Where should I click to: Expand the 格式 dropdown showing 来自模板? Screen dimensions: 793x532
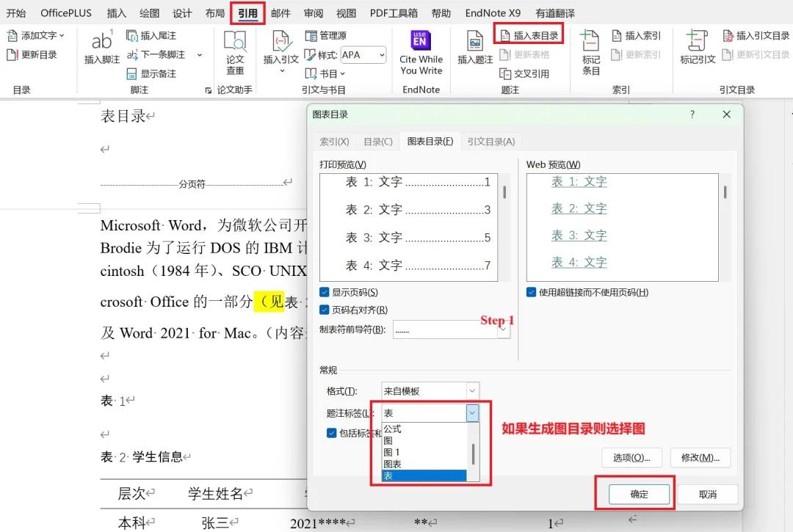[472, 391]
